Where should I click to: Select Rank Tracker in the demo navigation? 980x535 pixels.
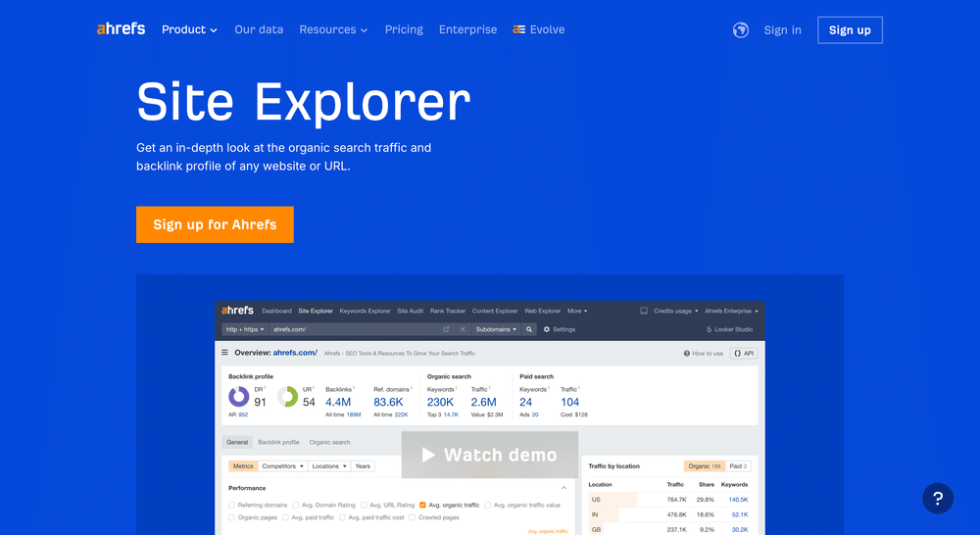(x=448, y=311)
